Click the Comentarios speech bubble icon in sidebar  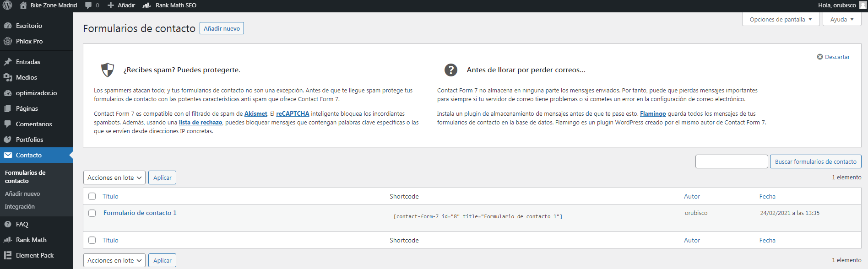(x=8, y=124)
